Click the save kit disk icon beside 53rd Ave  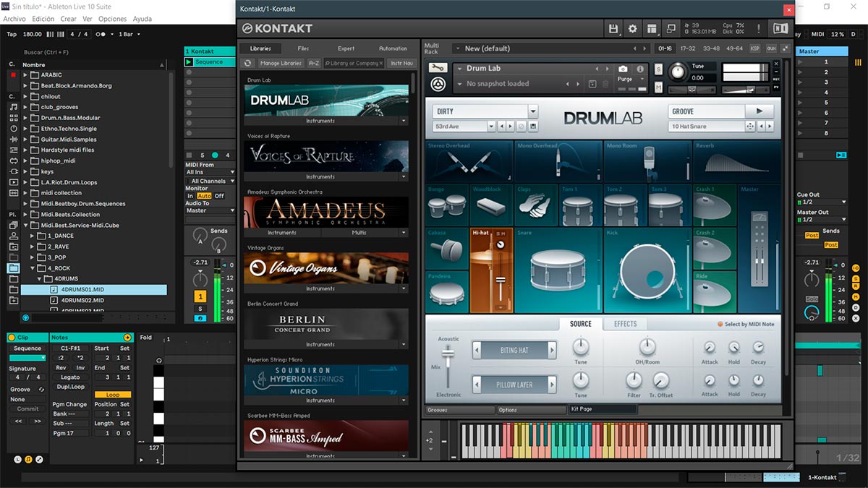[533, 127]
